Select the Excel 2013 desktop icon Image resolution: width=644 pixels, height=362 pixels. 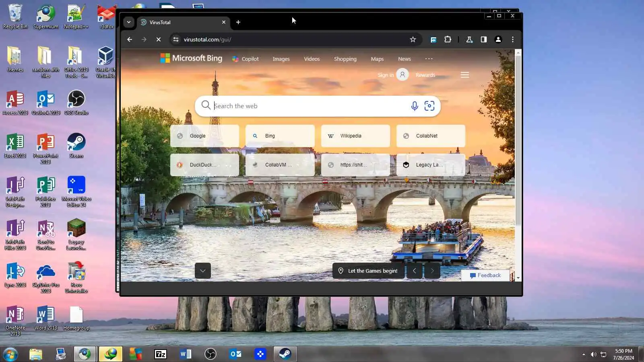[x=15, y=146]
